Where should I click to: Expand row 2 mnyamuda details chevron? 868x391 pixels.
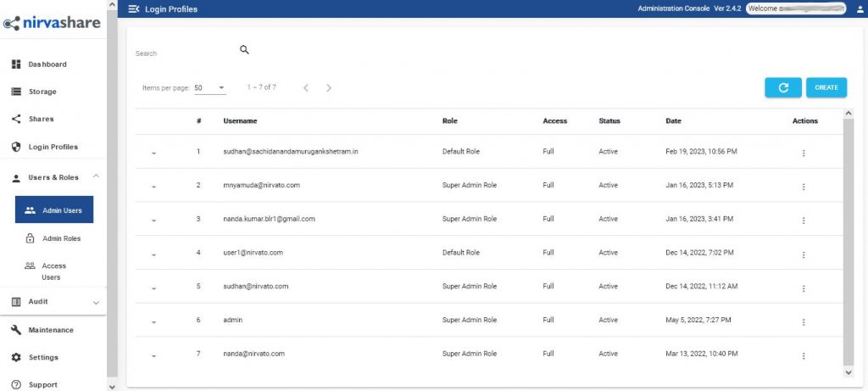[x=153, y=187]
